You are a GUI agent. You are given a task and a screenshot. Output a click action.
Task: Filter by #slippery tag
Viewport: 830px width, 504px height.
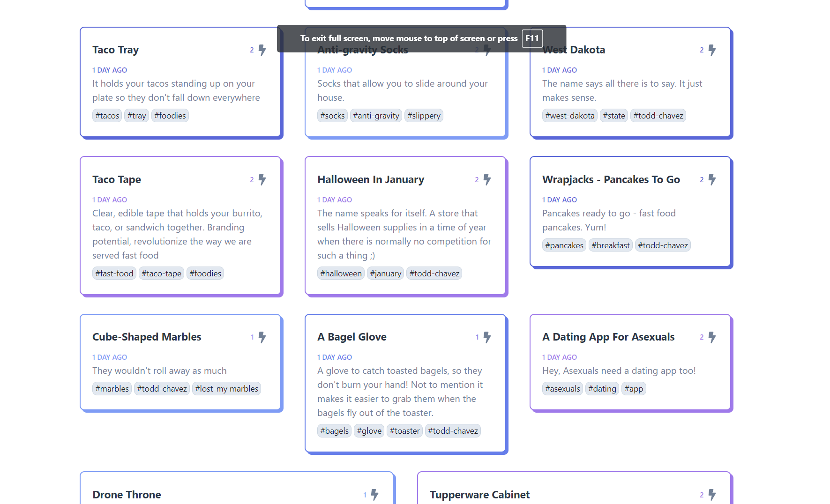click(x=424, y=116)
